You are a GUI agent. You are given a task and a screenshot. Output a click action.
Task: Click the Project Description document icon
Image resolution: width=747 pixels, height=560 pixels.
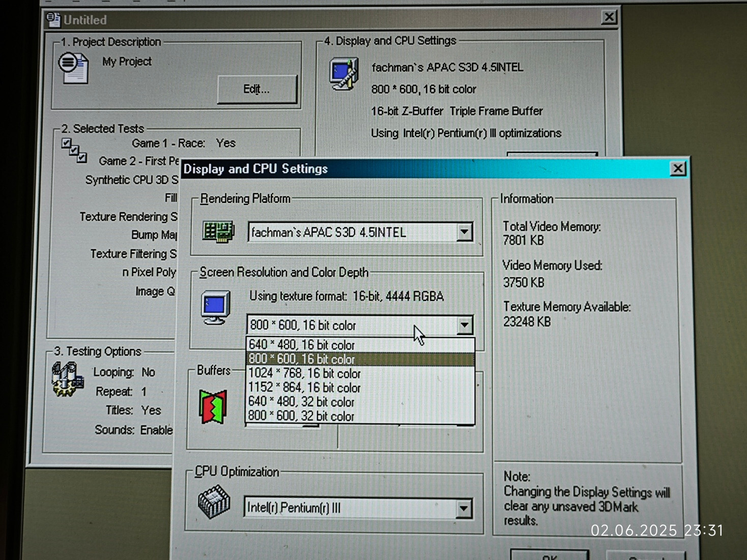73,68
